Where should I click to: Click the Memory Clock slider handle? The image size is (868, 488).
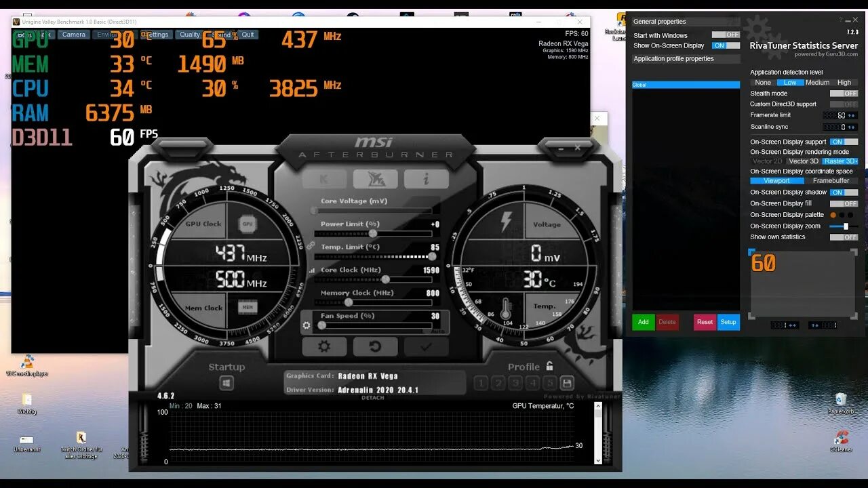349,302
